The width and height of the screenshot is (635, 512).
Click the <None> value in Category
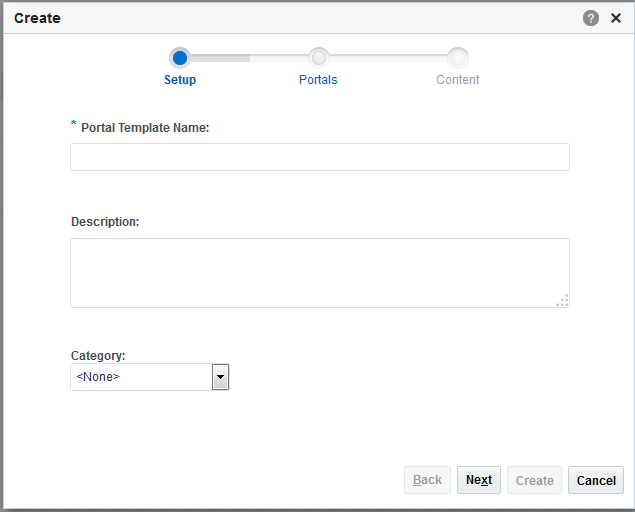click(140, 377)
